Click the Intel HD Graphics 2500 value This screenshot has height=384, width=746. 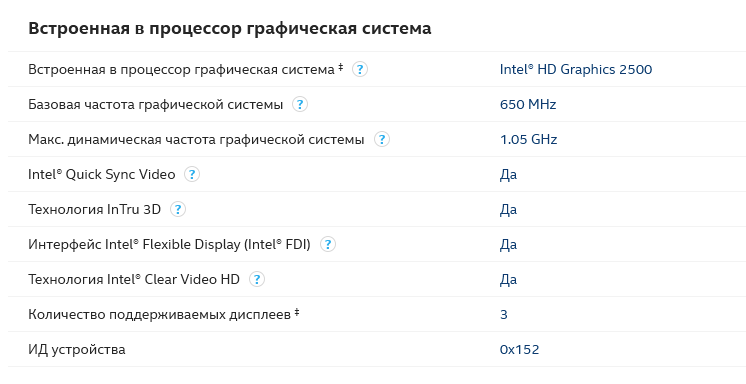(x=576, y=69)
